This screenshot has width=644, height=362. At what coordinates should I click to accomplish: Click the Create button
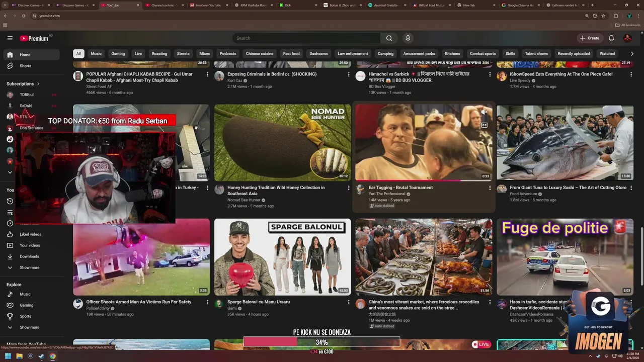point(590,38)
